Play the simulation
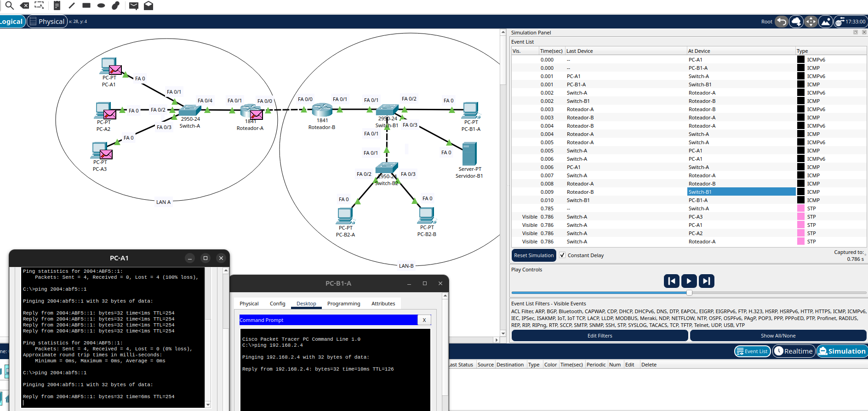This screenshot has height=411, width=868. coord(689,281)
